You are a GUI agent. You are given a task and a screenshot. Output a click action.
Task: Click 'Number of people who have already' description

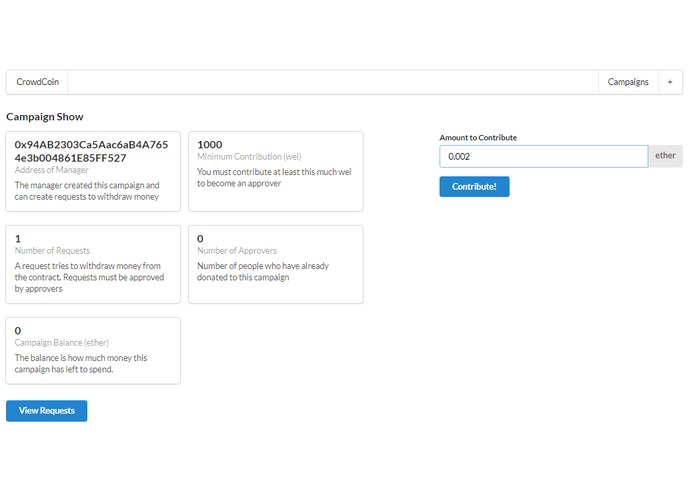263,271
